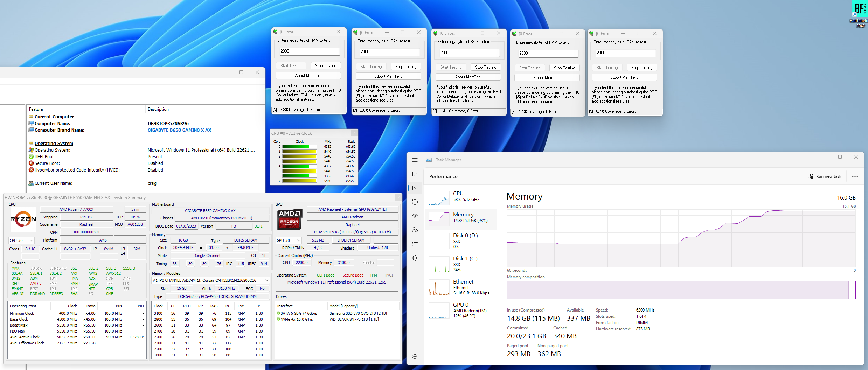The height and width of the screenshot is (370, 868).
Task: Open Details icon in Task Manager sidebar
Action: [415, 244]
